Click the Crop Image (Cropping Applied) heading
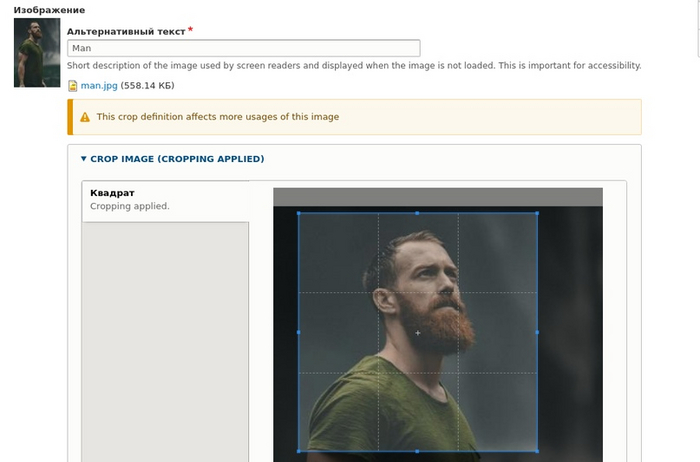 177,158
